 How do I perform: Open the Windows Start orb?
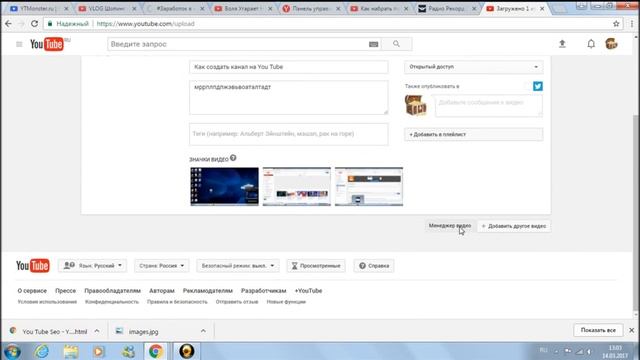click(x=12, y=351)
